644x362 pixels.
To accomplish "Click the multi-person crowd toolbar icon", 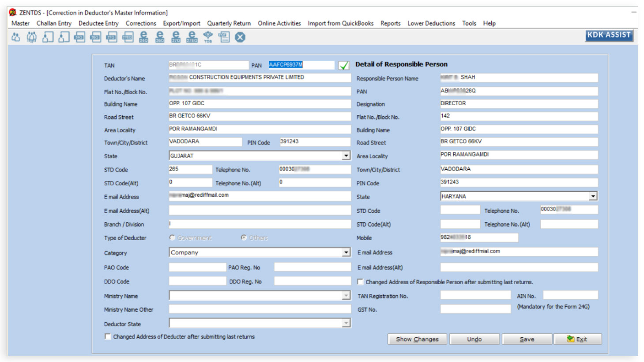I will [31, 37].
